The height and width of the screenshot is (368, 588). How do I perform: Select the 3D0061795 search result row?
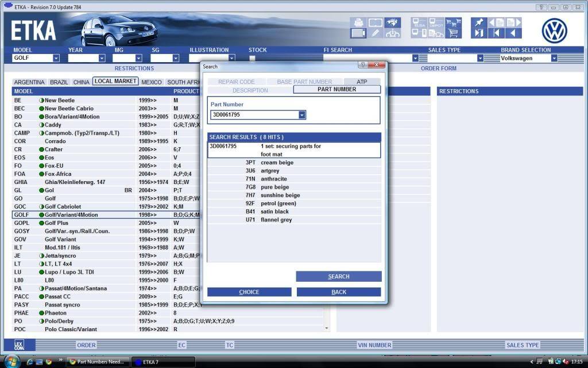pyautogui.click(x=294, y=150)
